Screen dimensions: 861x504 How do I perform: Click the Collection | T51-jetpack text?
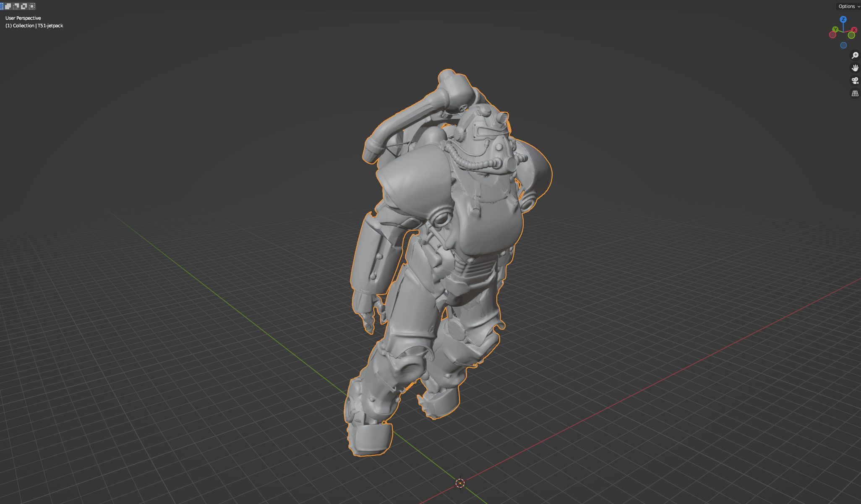point(38,26)
